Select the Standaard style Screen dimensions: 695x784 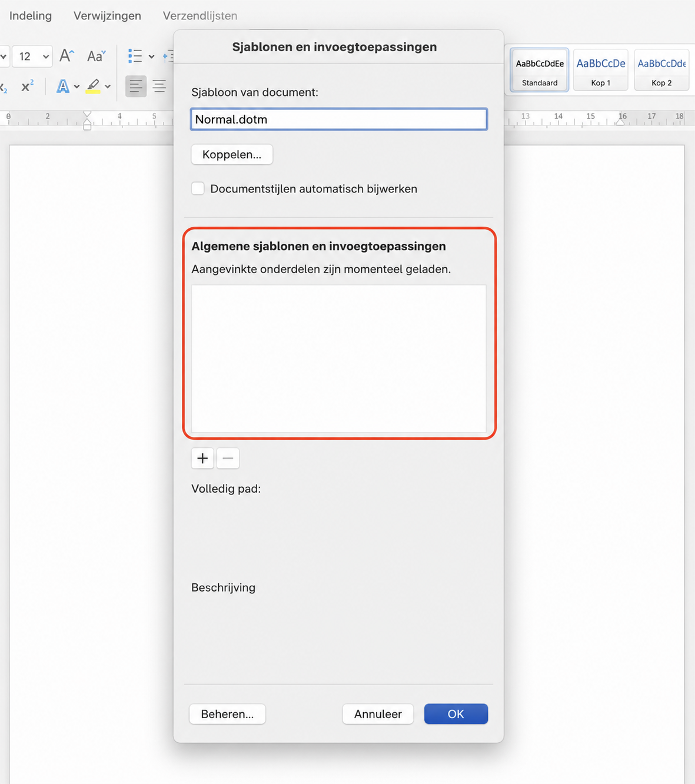pyautogui.click(x=540, y=70)
